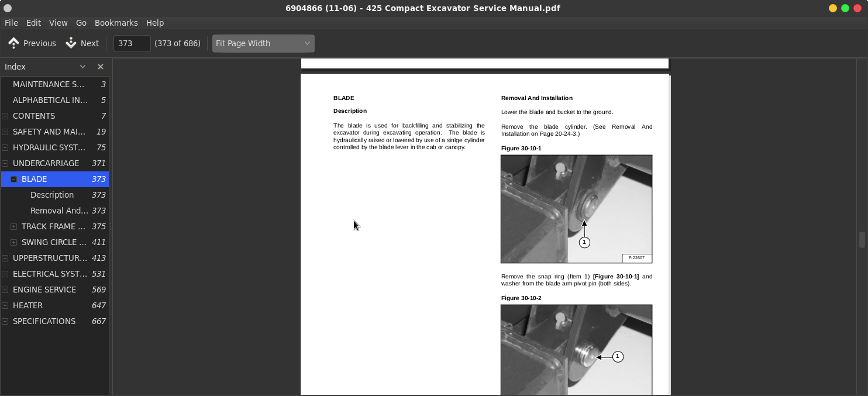This screenshot has height=396, width=868.
Task: Open the Bookmarks menu
Action: (x=116, y=23)
